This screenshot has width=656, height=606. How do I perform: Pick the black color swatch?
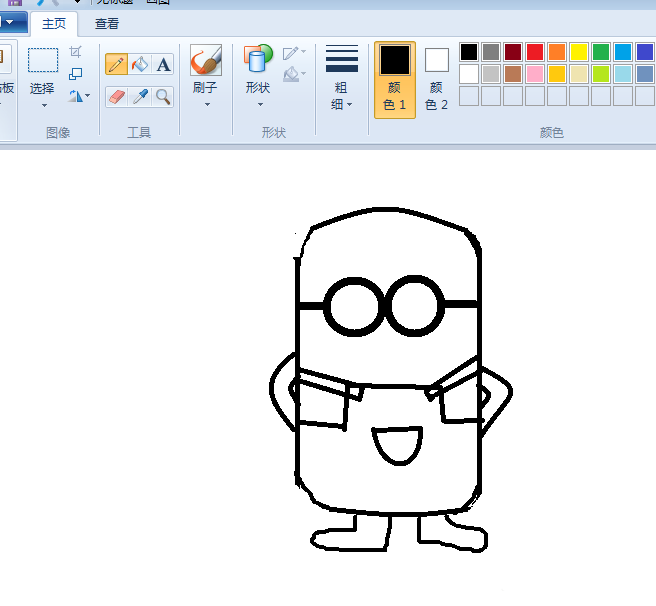[x=469, y=52]
